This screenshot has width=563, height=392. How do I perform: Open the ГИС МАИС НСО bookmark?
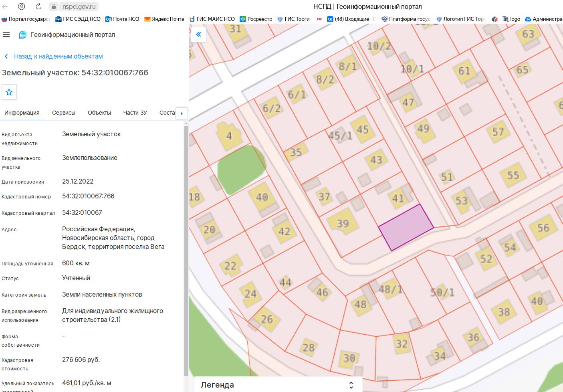point(212,19)
